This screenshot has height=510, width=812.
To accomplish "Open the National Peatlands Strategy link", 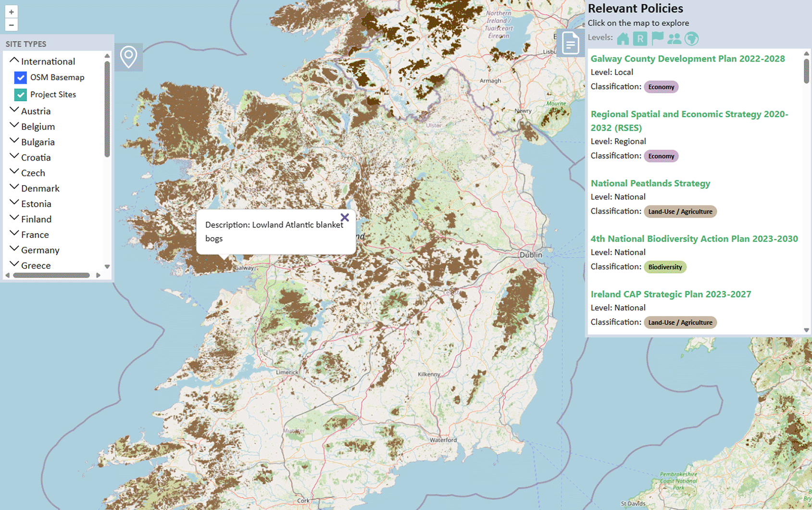I will 650,183.
